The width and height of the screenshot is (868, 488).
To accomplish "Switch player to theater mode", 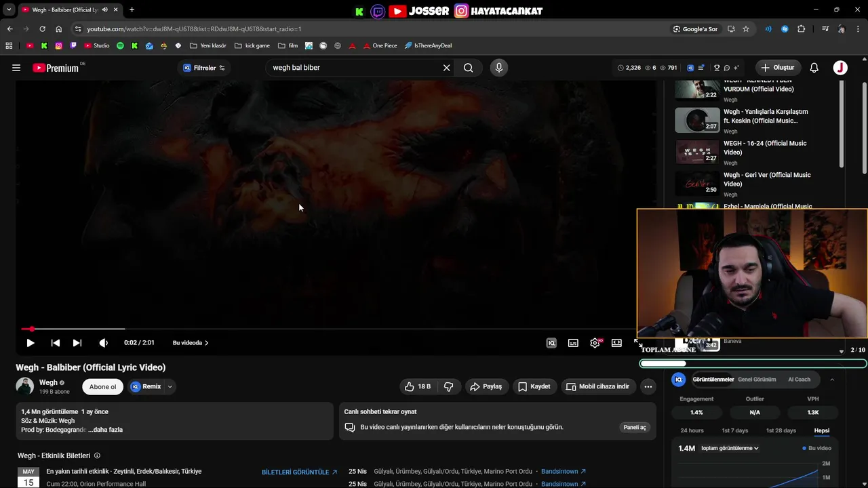I will point(616,343).
